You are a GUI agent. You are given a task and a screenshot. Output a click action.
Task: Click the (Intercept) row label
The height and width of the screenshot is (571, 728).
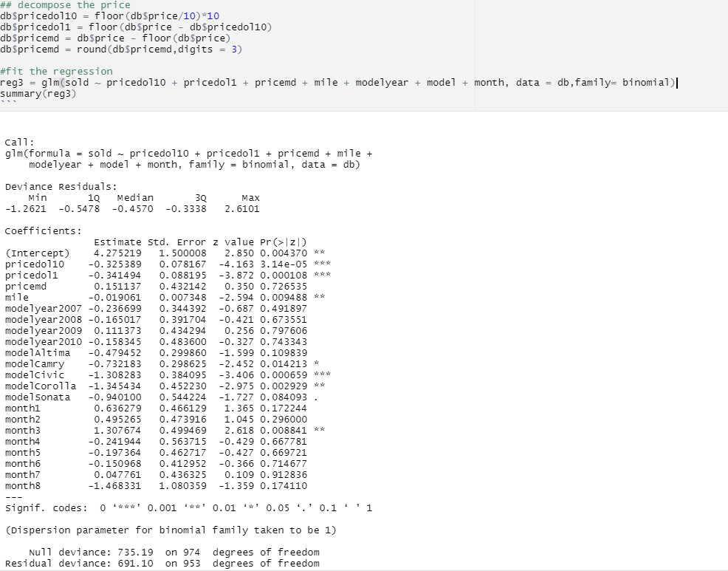click(37, 253)
